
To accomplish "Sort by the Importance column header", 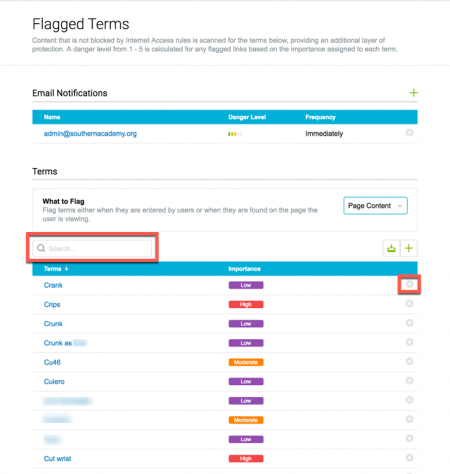I will coord(244,269).
